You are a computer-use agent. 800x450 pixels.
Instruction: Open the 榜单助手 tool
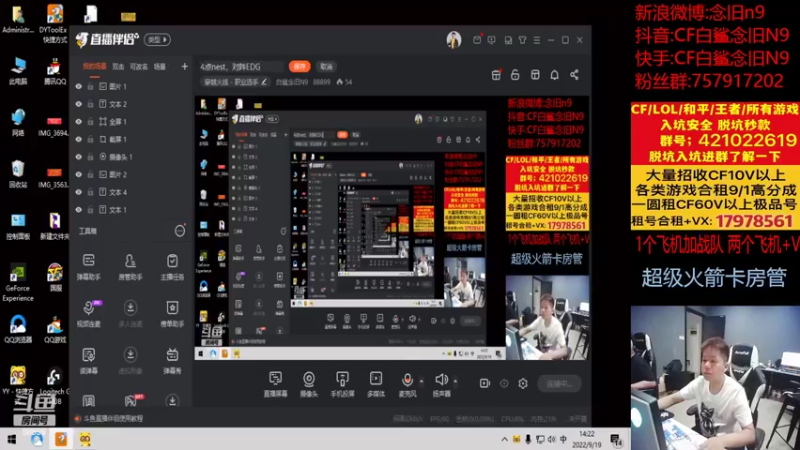coord(172,313)
